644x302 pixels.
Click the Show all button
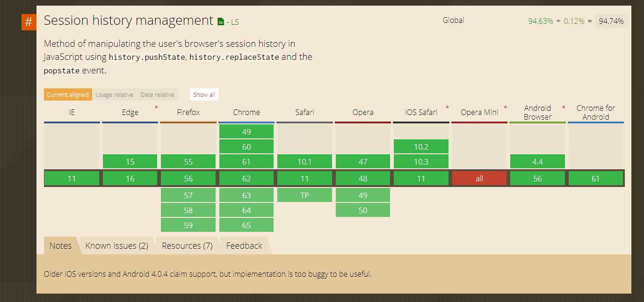coord(204,94)
